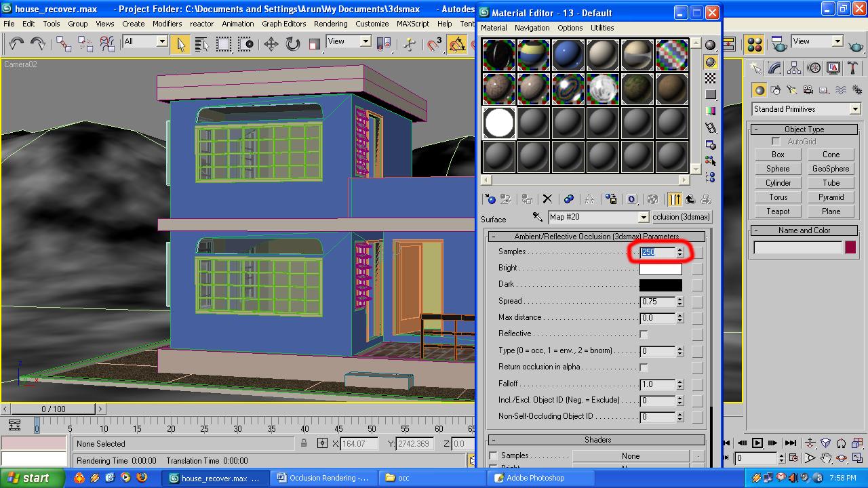This screenshot has width=868, height=488.
Task: Open Material Editor Navigation menu
Action: pyautogui.click(x=532, y=28)
